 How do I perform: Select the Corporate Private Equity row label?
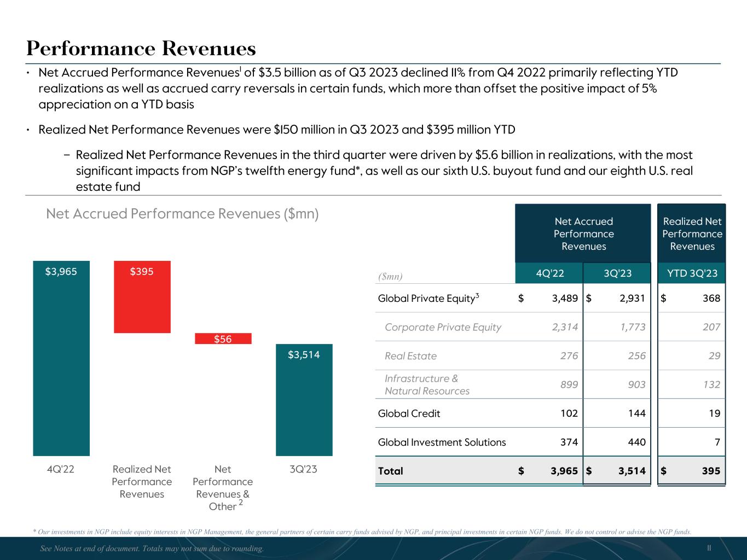point(443,327)
